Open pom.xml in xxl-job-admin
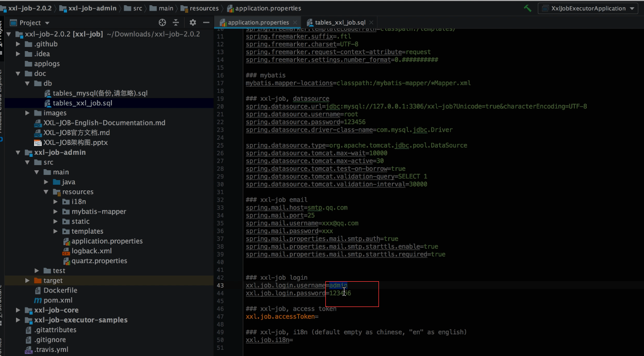 [58, 300]
